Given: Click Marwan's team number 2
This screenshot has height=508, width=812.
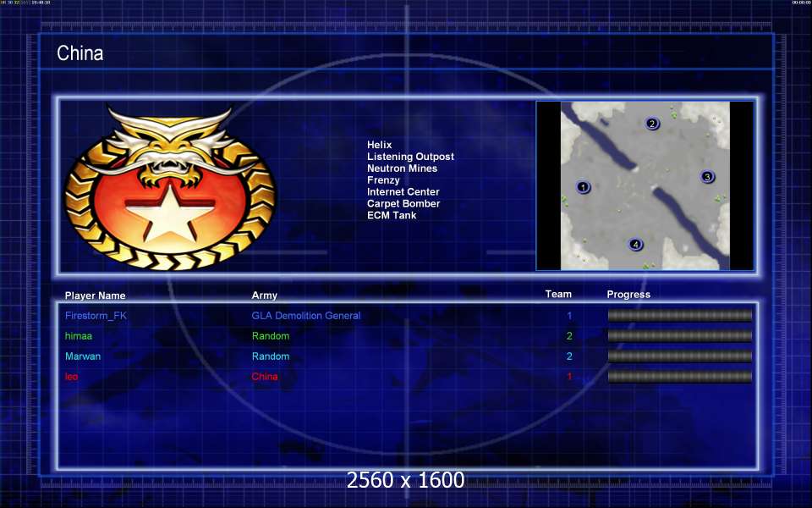Looking at the screenshot, I should 569,356.
